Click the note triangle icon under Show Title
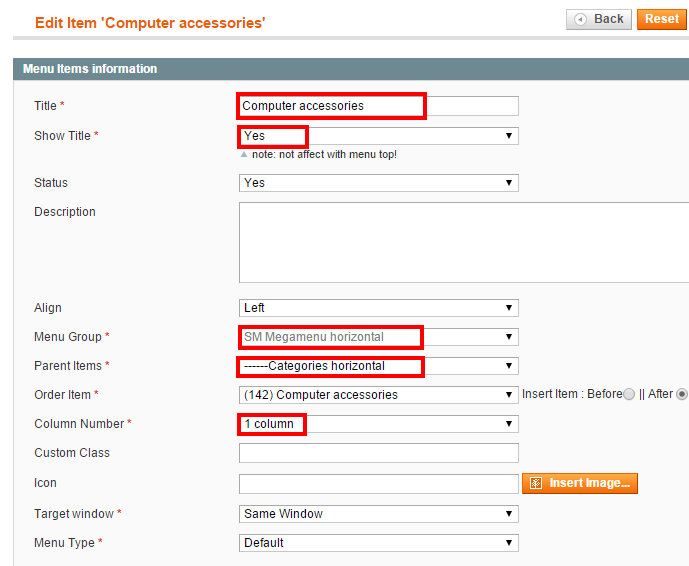 coord(244,155)
